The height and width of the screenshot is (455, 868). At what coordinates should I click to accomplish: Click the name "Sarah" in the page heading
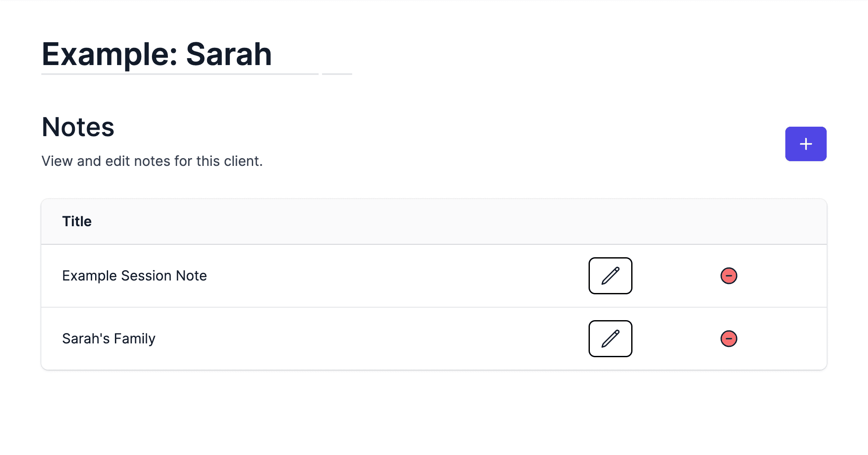pyautogui.click(x=229, y=55)
